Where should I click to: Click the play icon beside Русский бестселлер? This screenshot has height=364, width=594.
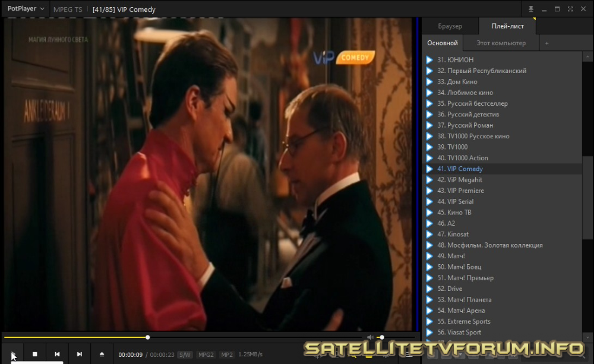(x=429, y=103)
